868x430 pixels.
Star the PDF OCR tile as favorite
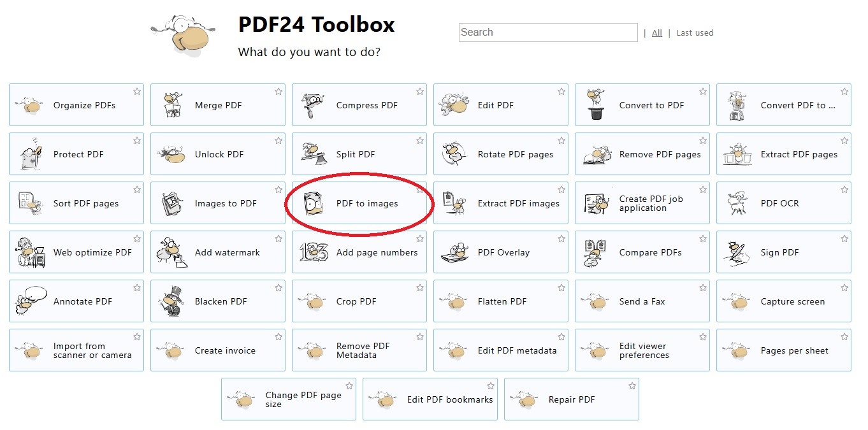tap(844, 190)
